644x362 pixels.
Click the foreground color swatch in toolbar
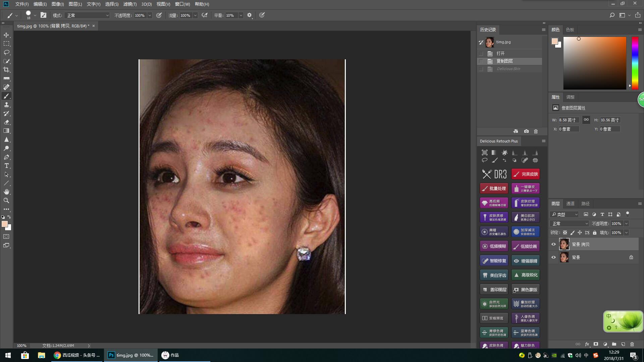pyautogui.click(x=4, y=224)
